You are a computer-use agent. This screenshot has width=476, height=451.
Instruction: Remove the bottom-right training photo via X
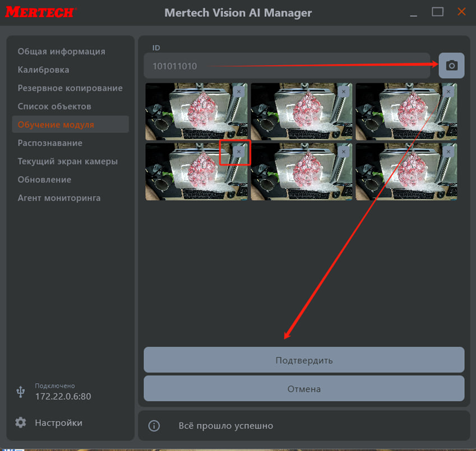pyautogui.click(x=449, y=151)
